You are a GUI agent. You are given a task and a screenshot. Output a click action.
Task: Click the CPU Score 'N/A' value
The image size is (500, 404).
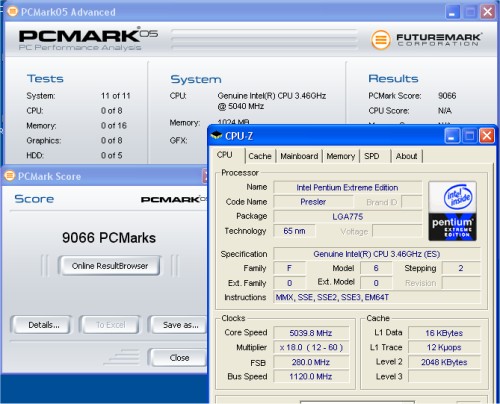coord(445,111)
